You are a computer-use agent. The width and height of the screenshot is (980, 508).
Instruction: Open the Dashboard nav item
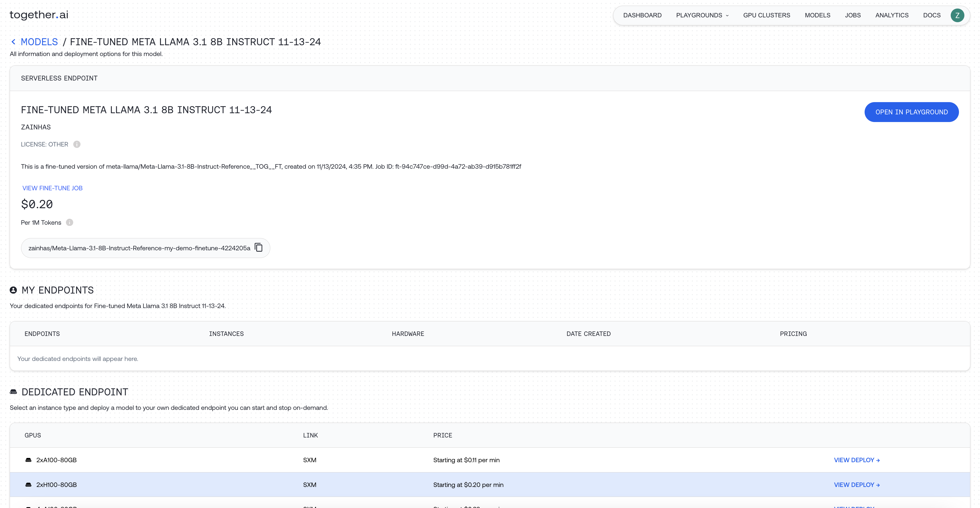tap(642, 15)
